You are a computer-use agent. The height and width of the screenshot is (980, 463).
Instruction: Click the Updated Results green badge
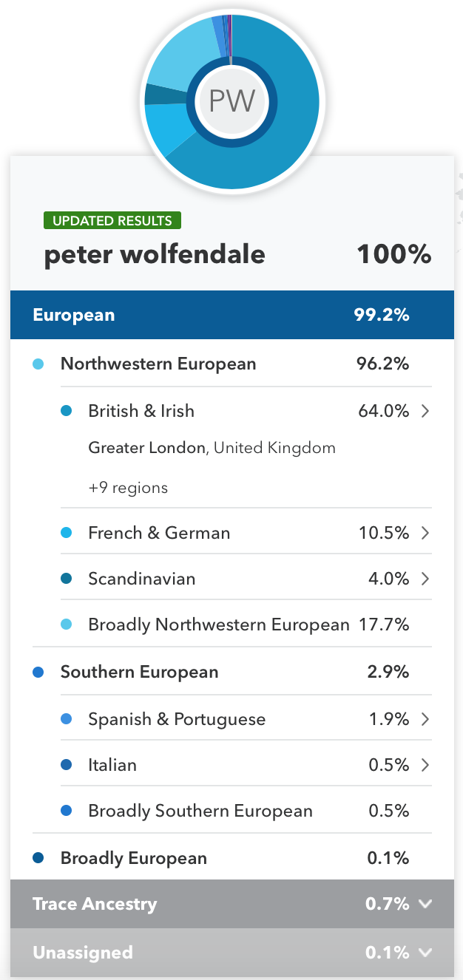(x=112, y=220)
